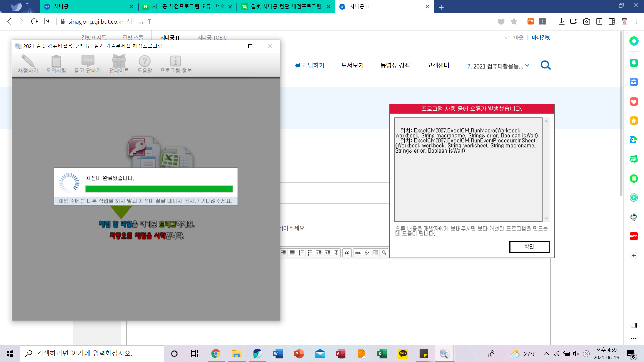Click the site search magnifier icon
The width and height of the screenshot is (644, 362).
coord(545,65)
